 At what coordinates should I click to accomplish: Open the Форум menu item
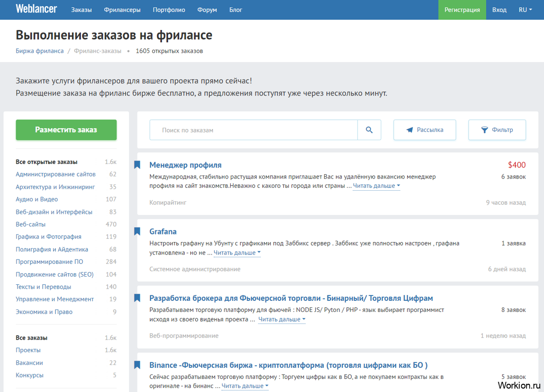click(x=207, y=10)
